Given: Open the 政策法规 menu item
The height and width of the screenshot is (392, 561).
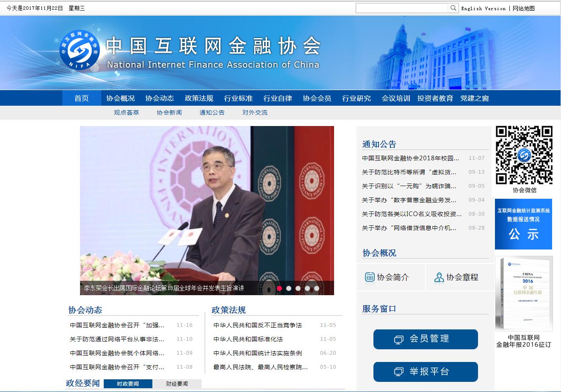Looking at the screenshot, I should [x=199, y=98].
